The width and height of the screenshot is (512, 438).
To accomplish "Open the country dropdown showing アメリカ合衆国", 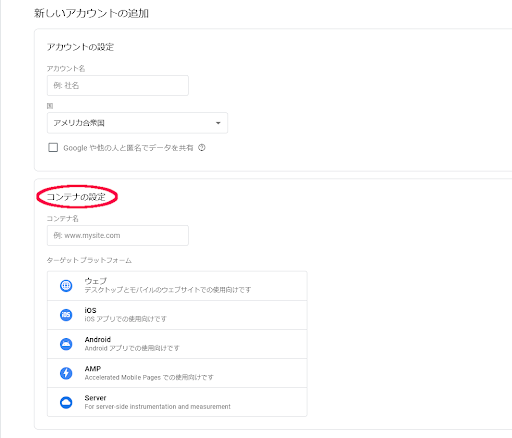I will click(x=137, y=123).
